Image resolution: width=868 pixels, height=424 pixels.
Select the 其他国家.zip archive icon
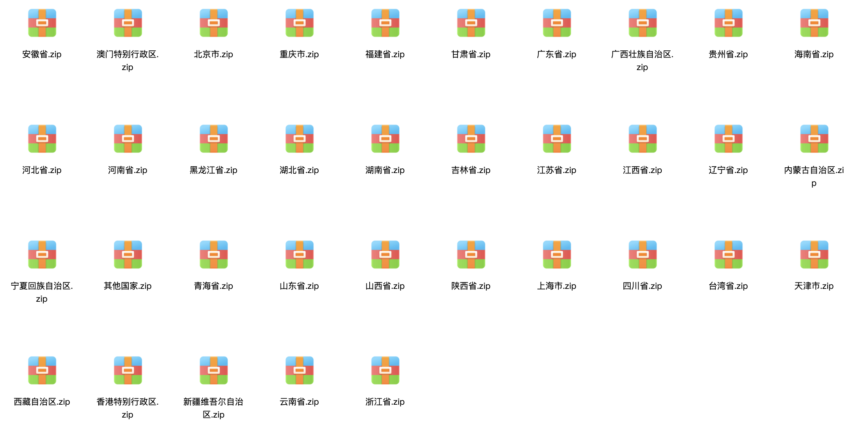pos(128,255)
